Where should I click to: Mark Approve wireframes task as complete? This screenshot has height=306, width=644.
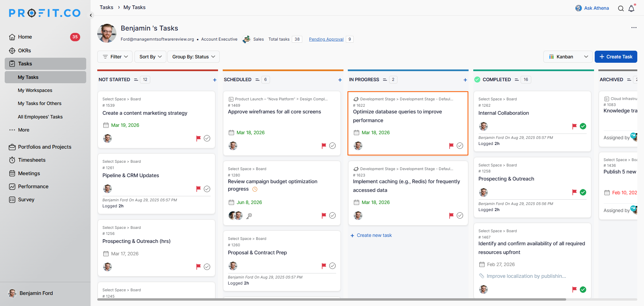(x=332, y=146)
